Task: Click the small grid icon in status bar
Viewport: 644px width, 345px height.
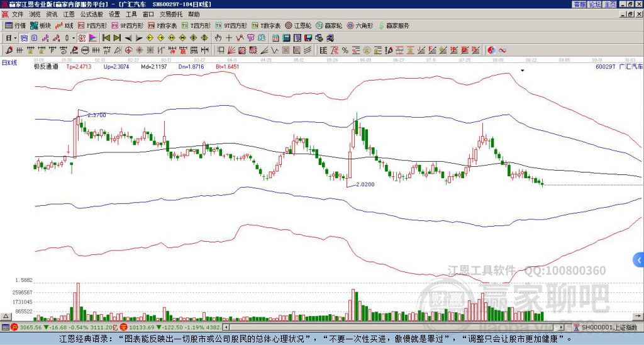Action: 5,327
